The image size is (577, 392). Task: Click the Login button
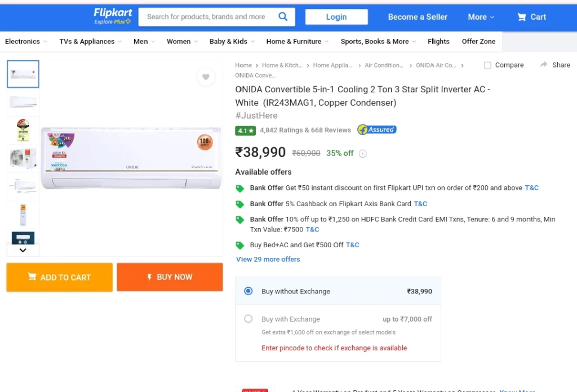pos(336,17)
